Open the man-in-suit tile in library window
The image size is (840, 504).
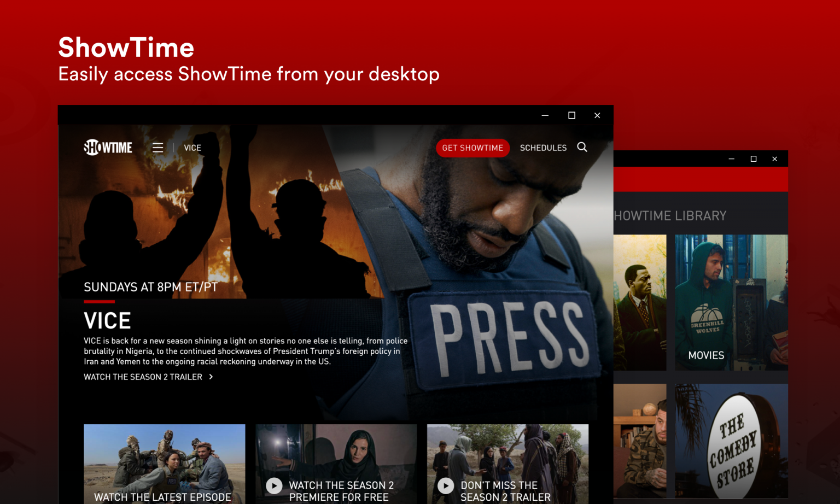click(x=640, y=302)
